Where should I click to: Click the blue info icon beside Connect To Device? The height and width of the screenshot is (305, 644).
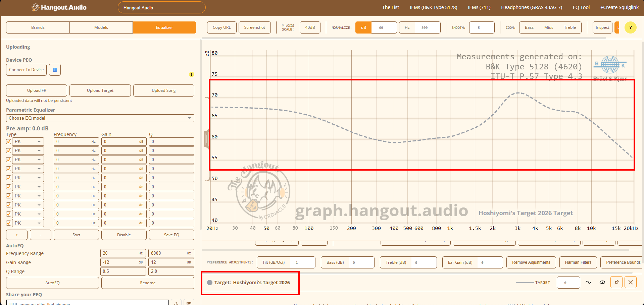click(x=55, y=70)
